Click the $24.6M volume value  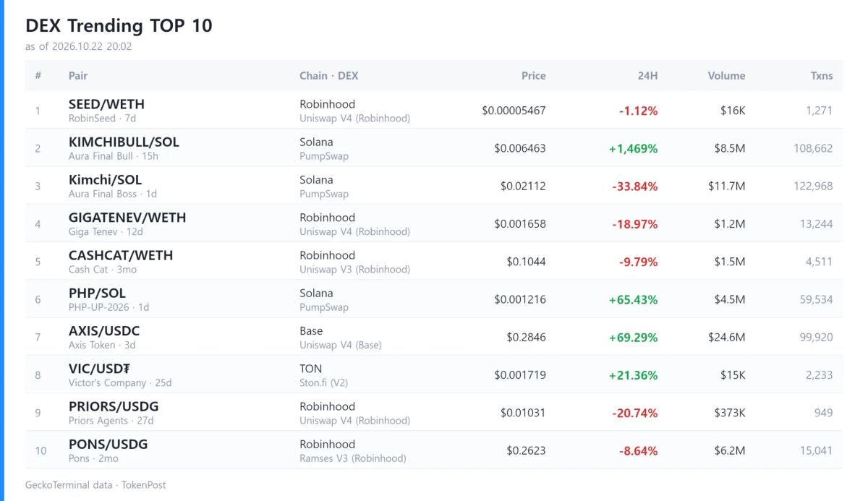click(x=726, y=337)
